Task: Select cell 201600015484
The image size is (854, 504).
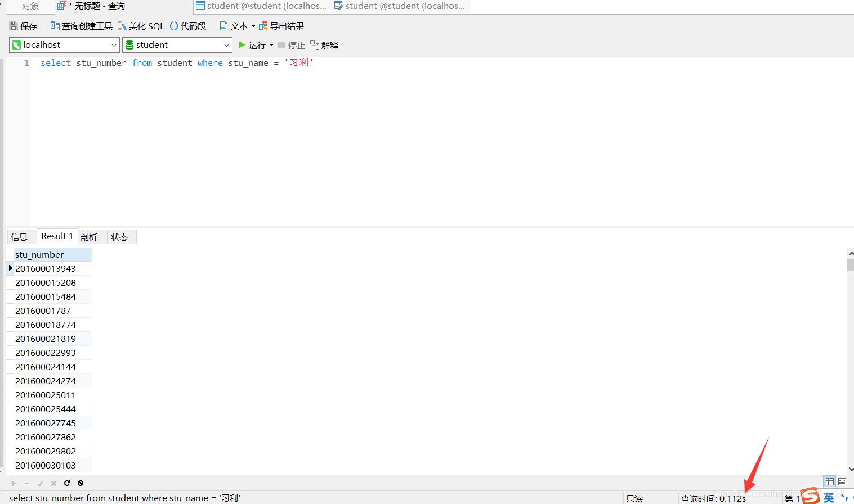Action: coord(52,296)
